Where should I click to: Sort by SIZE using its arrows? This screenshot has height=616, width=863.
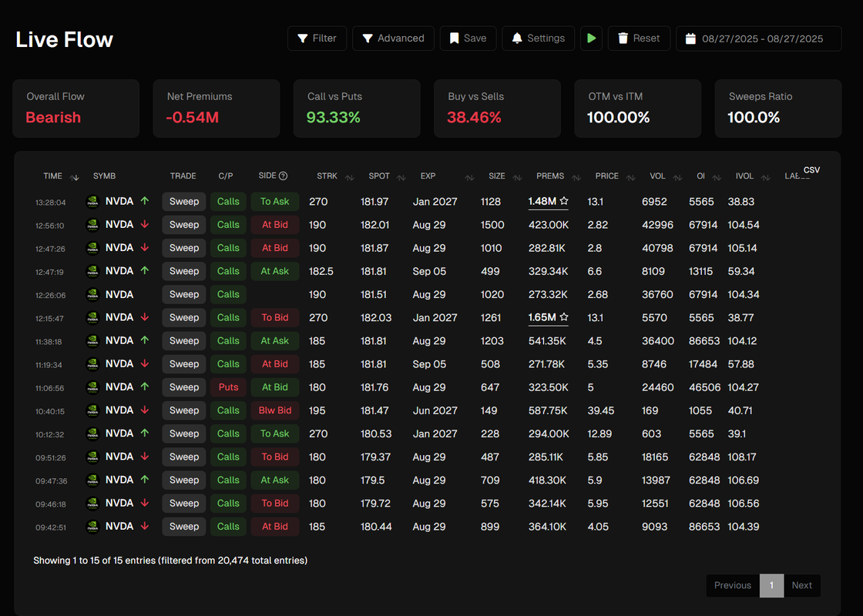tap(517, 177)
